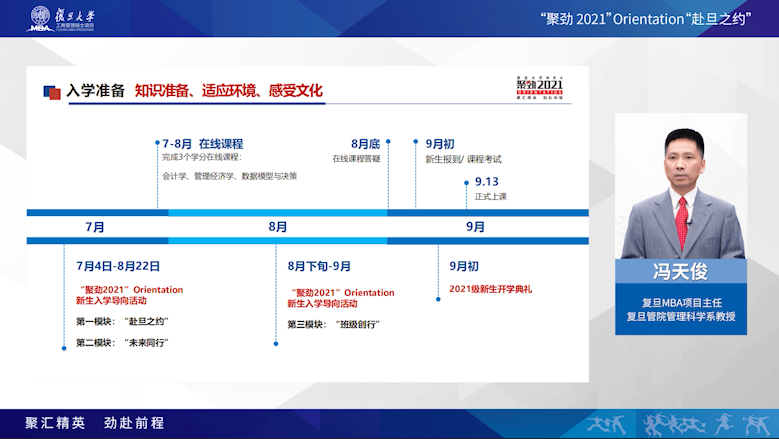
Task: Click the timeline dot beside 9.13
Action: tap(467, 183)
